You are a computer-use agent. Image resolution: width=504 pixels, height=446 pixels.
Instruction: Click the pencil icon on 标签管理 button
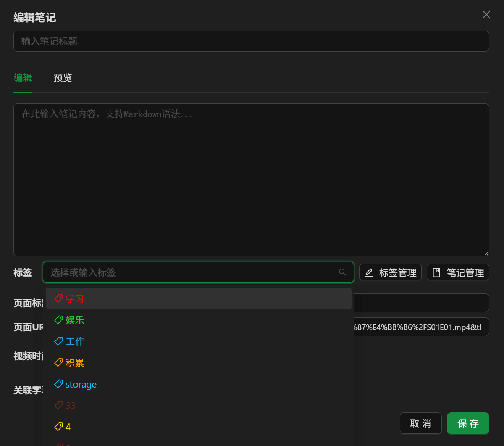click(369, 272)
